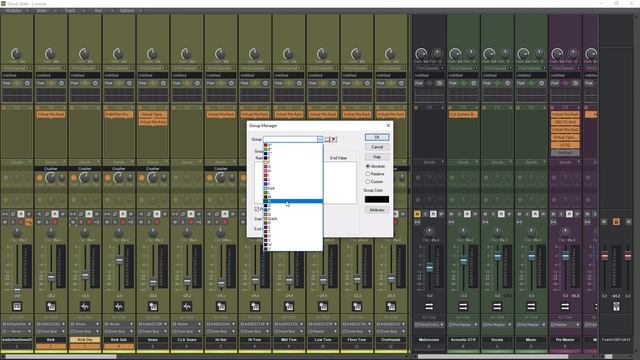Click the Metronome bus volume fader
Screen dimensions: 640x360
[x=429, y=268]
